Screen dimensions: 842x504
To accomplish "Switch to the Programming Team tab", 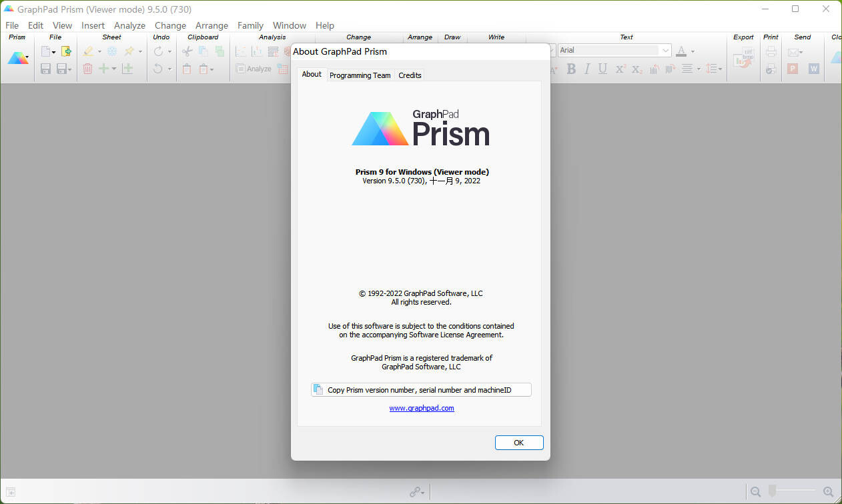I will [x=360, y=75].
